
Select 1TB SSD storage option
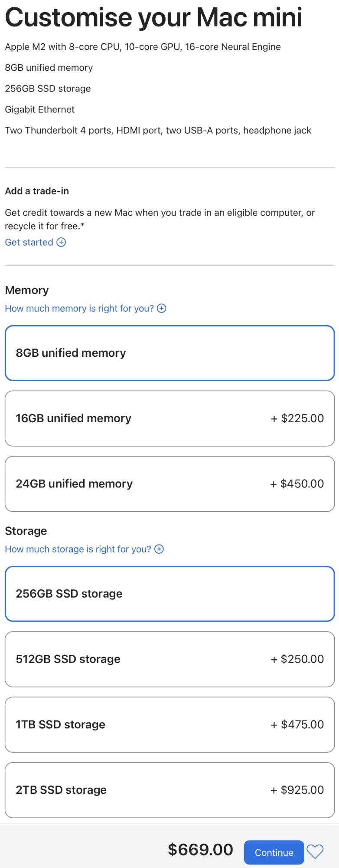tap(169, 724)
